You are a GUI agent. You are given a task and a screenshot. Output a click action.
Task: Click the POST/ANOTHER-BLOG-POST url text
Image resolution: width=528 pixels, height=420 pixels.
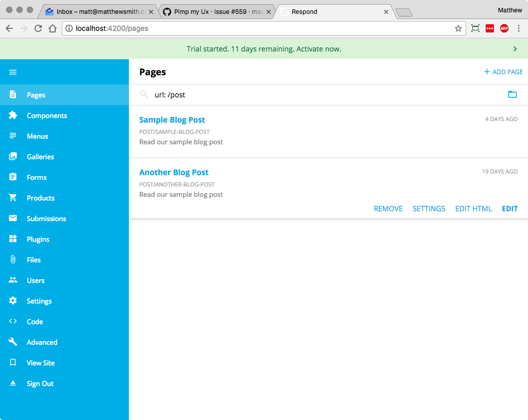[177, 184]
